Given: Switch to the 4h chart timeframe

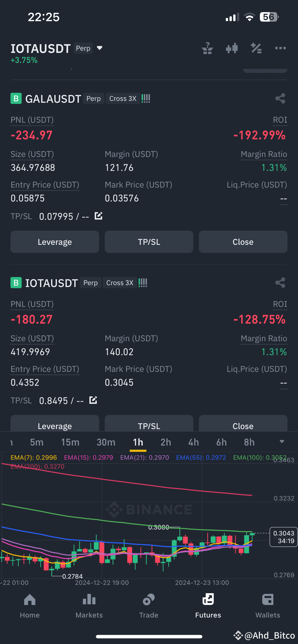Looking at the screenshot, I should coord(193,442).
